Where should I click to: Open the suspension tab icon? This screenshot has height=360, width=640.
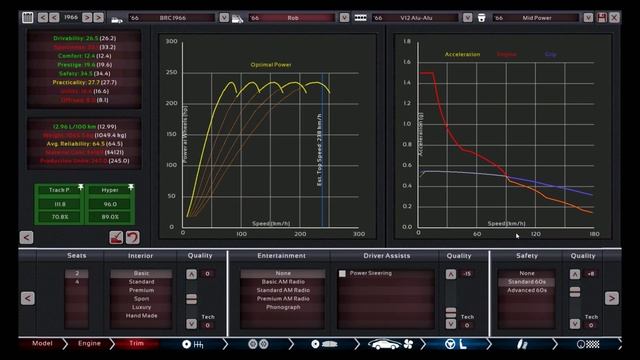pyautogui.click(x=522, y=344)
